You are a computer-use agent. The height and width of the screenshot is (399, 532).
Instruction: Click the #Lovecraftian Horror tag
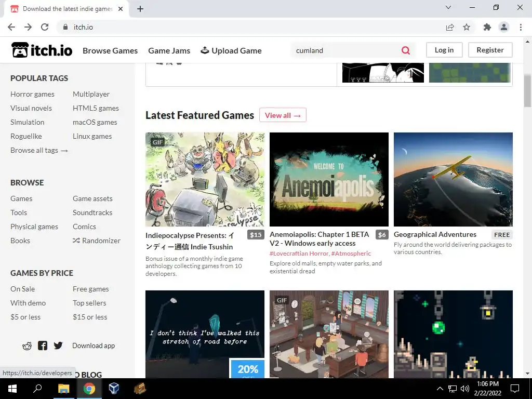click(299, 254)
